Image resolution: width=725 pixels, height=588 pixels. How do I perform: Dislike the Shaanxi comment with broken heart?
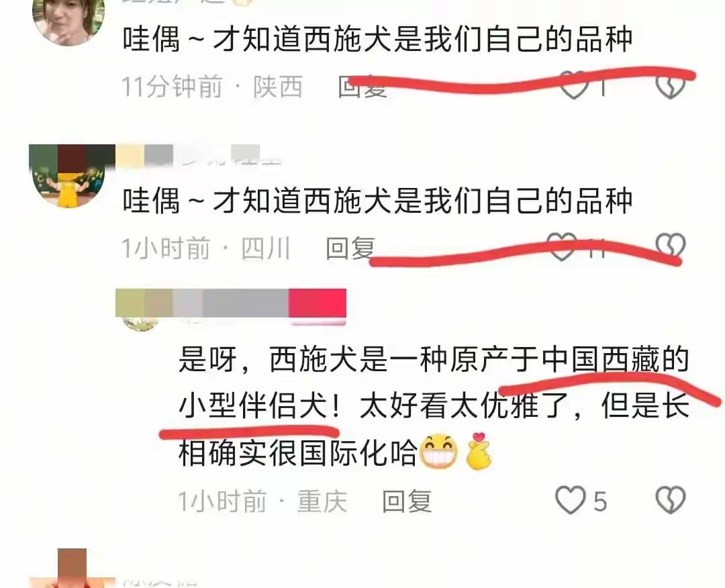click(x=671, y=87)
